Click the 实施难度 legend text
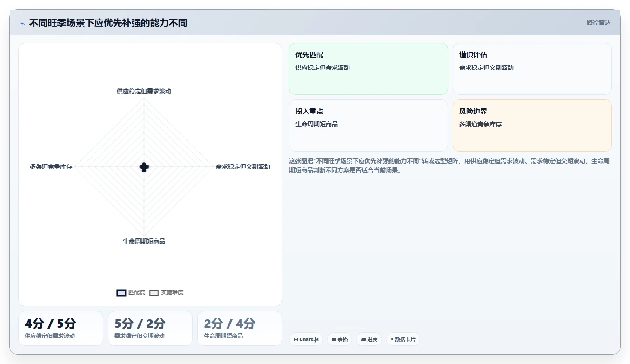This screenshot has width=630, height=364. click(172, 292)
